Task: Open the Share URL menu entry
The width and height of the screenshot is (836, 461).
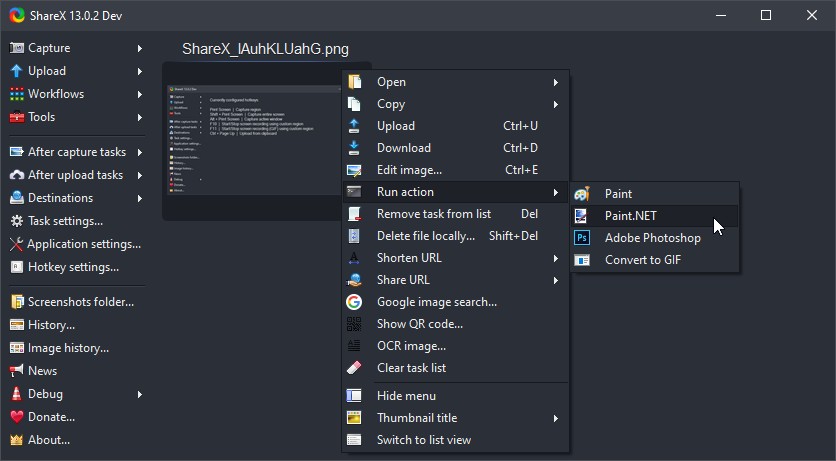Action: point(455,280)
